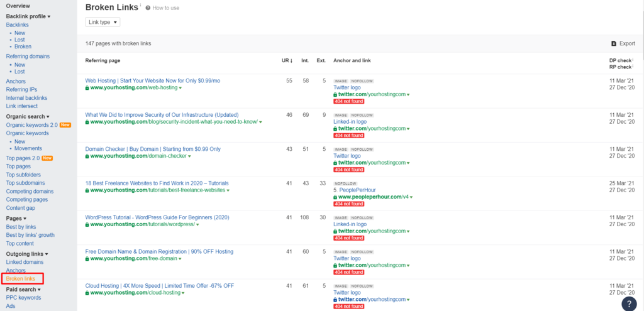The height and width of the screenshot is (311, 644).
Task: Open dropdown arrow next to /cloud-hosting URL
Action: (x=183, y=293)
